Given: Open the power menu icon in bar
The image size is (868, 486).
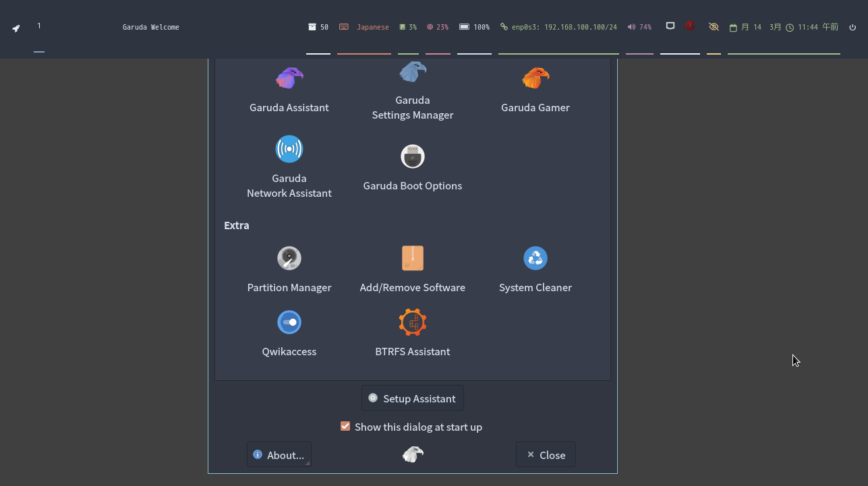Looking at the screenshot, I should pyautogui.click(x=852, y=28).
